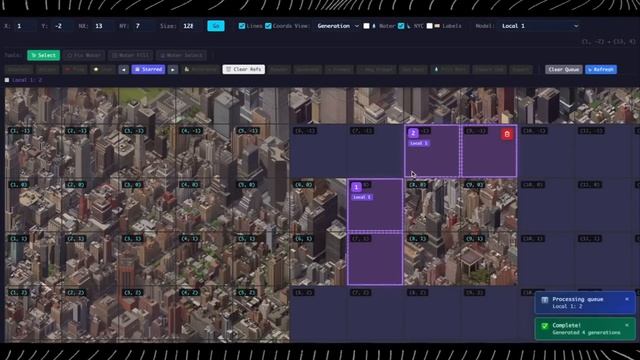Click the Clear Queue button

[564, 69]
